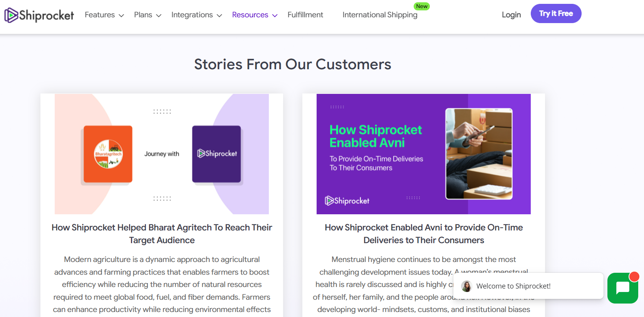Open the Avni on-time deliveries story title
Viewport: 644px width, 317px height.
click(424, 234)
